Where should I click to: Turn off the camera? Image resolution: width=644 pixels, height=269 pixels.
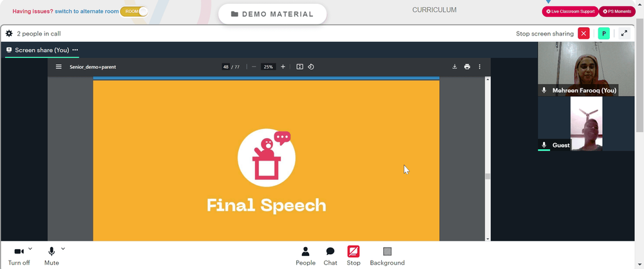tap(19, 257)
